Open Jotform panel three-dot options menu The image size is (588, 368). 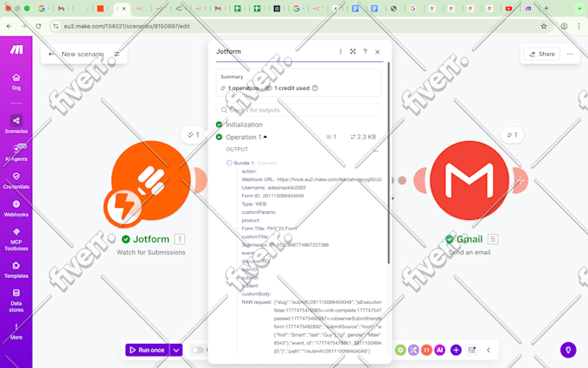(341, 51)
